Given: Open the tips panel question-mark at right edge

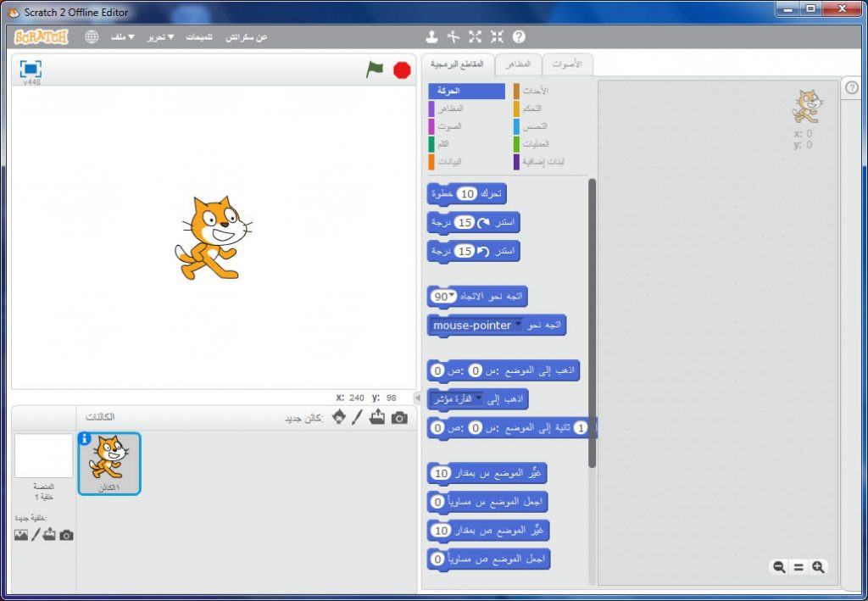Looking at the screenshot, I should (x=853, y=87).
